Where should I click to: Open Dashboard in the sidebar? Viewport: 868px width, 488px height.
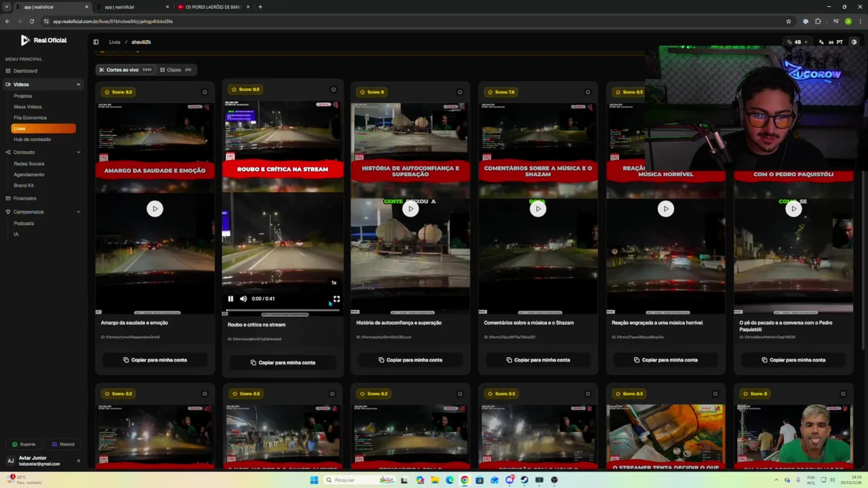pos(25,71)
